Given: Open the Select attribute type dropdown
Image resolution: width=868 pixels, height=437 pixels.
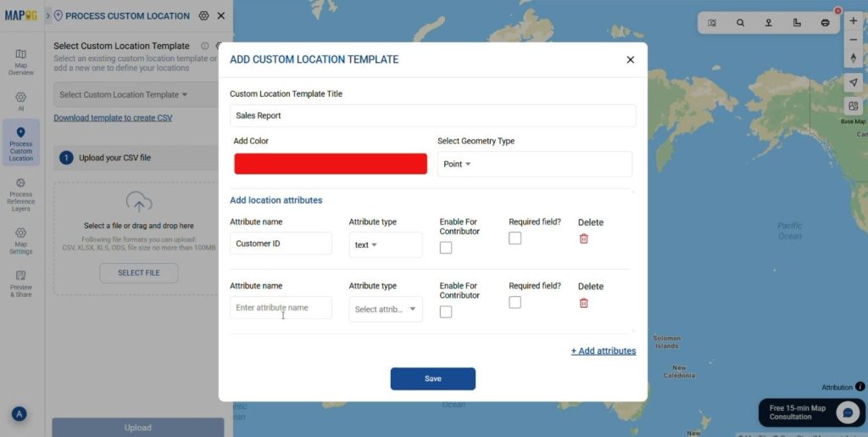Looking at the screenshot, I should pos(386,309).
